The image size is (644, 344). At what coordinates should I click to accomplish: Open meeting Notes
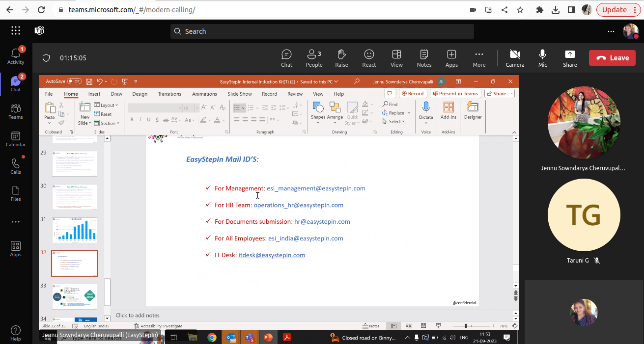424,58
